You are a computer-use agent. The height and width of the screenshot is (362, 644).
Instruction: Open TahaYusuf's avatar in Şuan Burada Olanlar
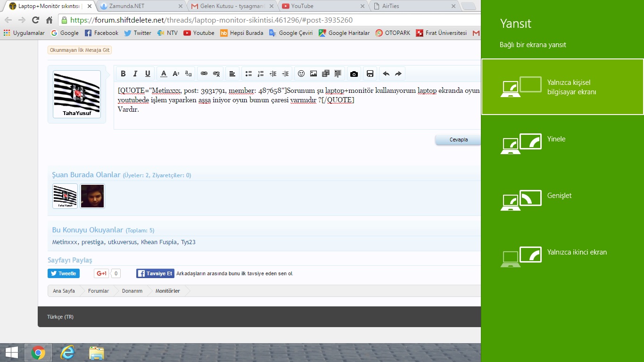[65, 196]
